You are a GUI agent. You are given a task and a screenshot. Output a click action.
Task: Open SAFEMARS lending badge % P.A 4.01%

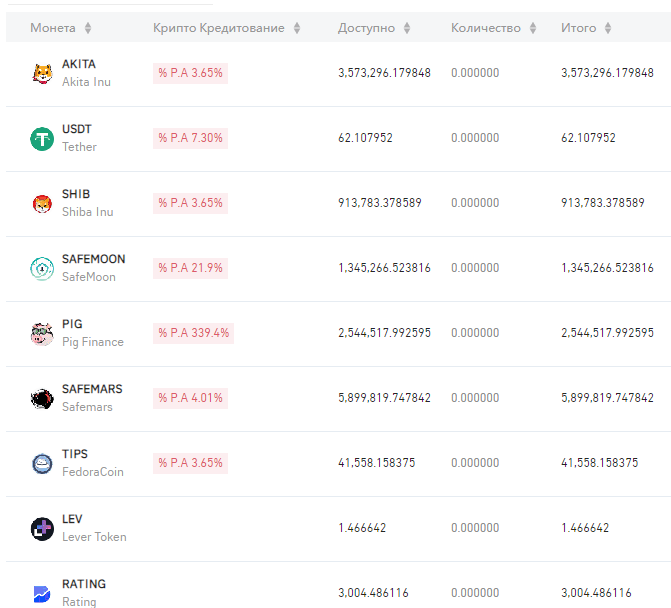(190, 398)
